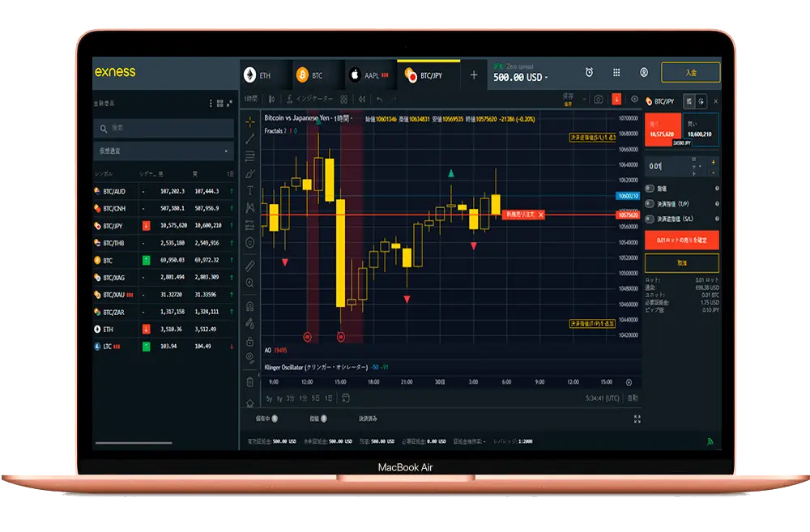Open the 1時間 timeframe dropdown
The height and width of the screenshot is (532, 810).
(x=254, y=99)
